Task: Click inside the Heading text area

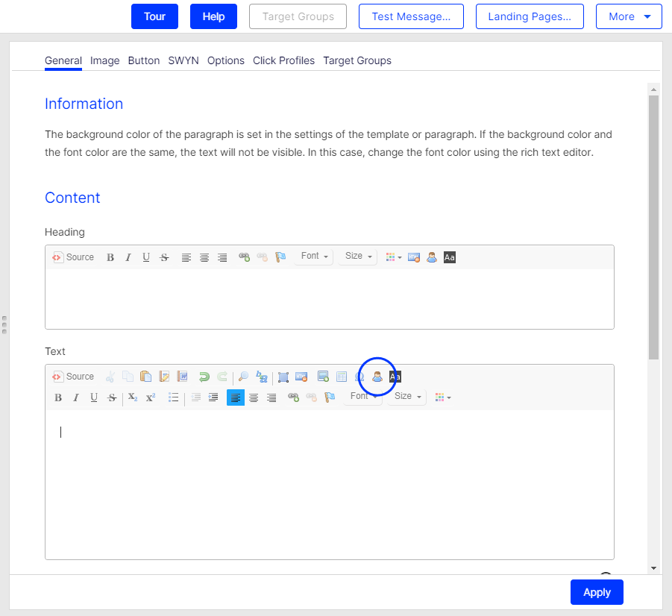Action: (x=329, y=298)
